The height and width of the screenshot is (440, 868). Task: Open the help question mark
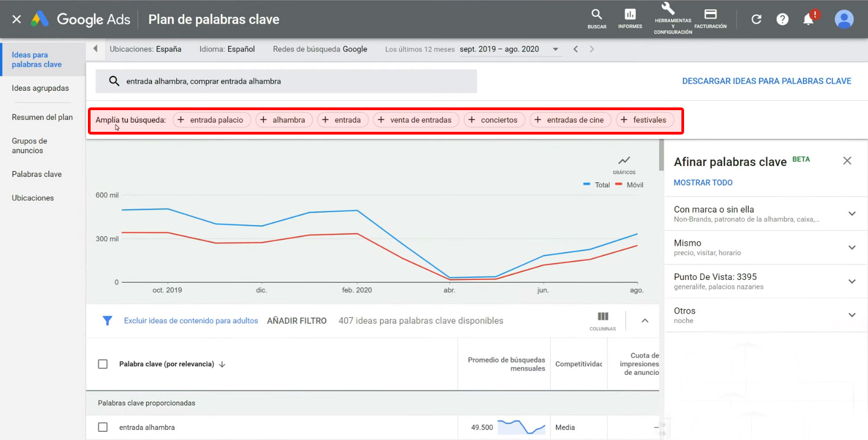[x=782, y=20]
